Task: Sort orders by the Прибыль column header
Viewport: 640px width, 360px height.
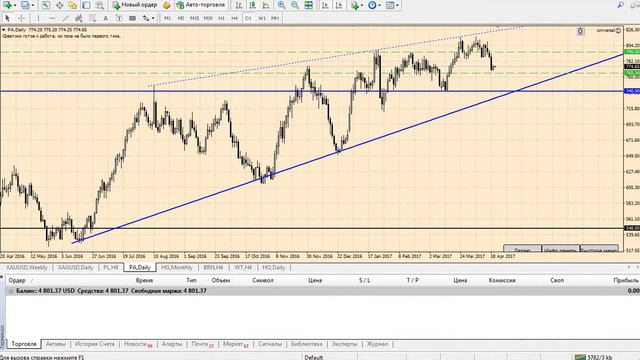Action: (x=626, y=280)
